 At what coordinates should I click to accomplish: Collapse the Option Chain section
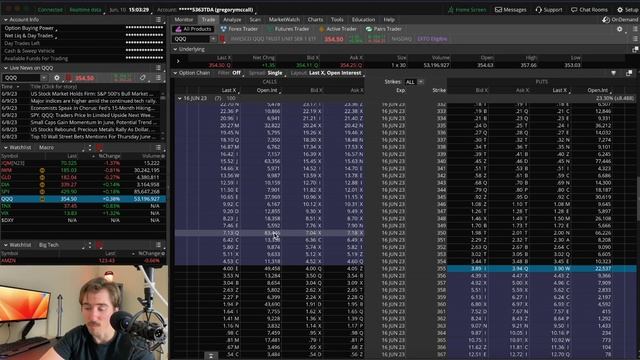pos(175,73)
